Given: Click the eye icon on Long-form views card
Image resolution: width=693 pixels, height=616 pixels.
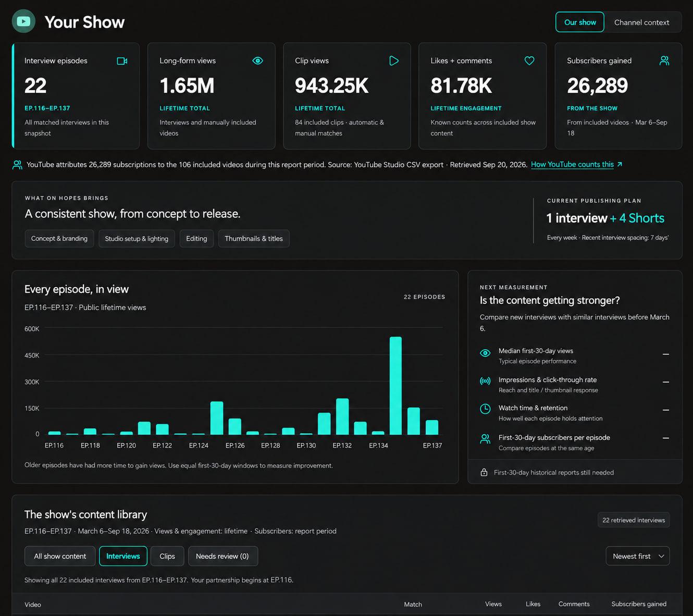Looking at the screenshot, I should pos(257,61).
